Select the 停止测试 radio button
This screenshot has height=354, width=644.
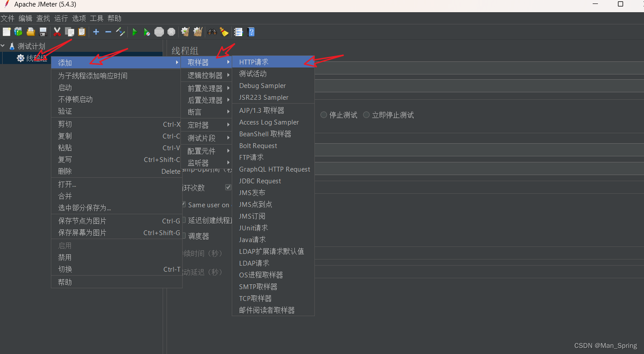[x=324, y=115]
